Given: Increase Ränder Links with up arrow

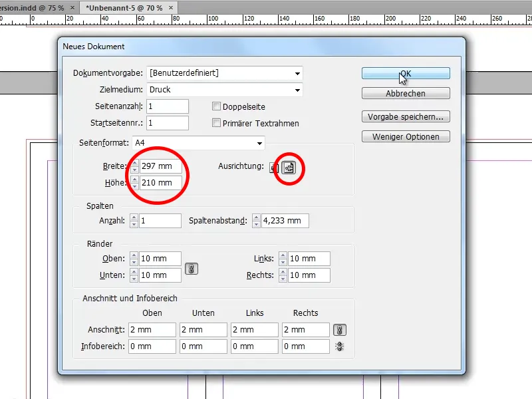Looking at the screenshot, I should (x=283, y=255).
